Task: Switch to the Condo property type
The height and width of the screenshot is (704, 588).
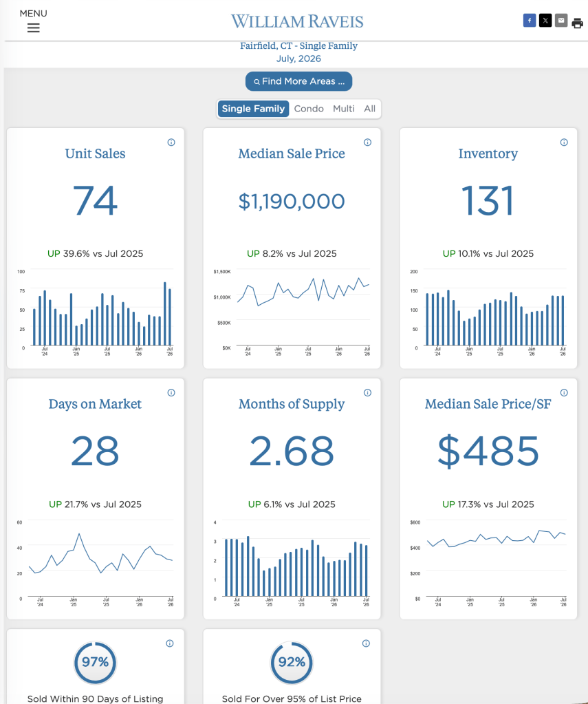Action: pos(309,109)
